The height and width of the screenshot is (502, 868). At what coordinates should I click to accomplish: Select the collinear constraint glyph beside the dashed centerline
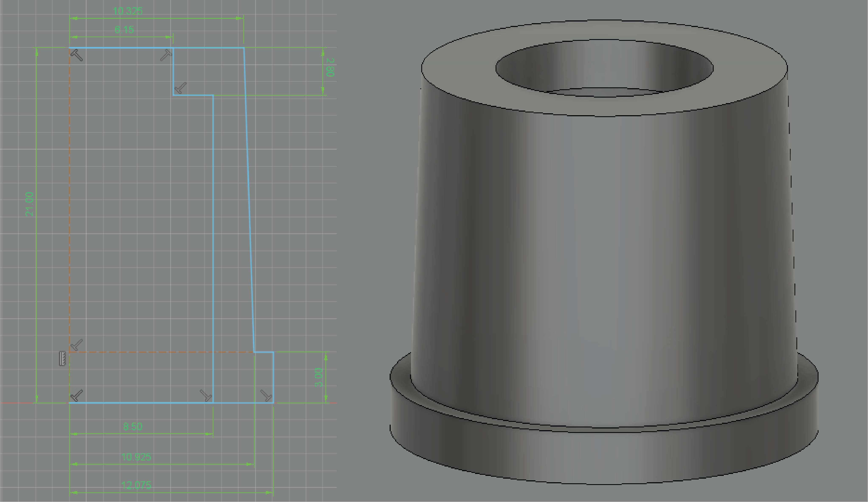point(62,359)
